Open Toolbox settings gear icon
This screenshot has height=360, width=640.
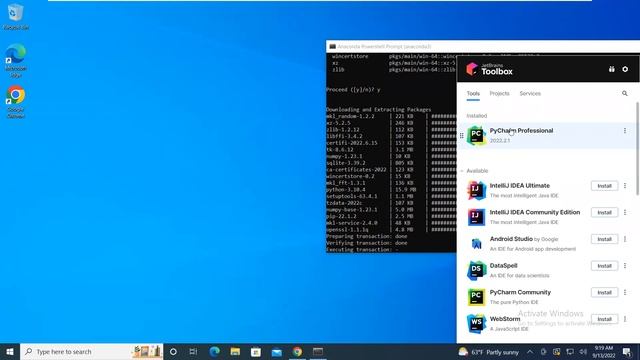[x=625, y=69]
